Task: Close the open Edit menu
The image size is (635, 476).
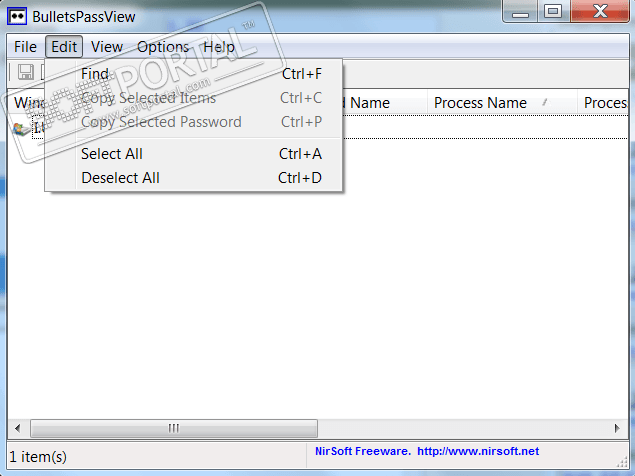Action: [x=64, y=47]
